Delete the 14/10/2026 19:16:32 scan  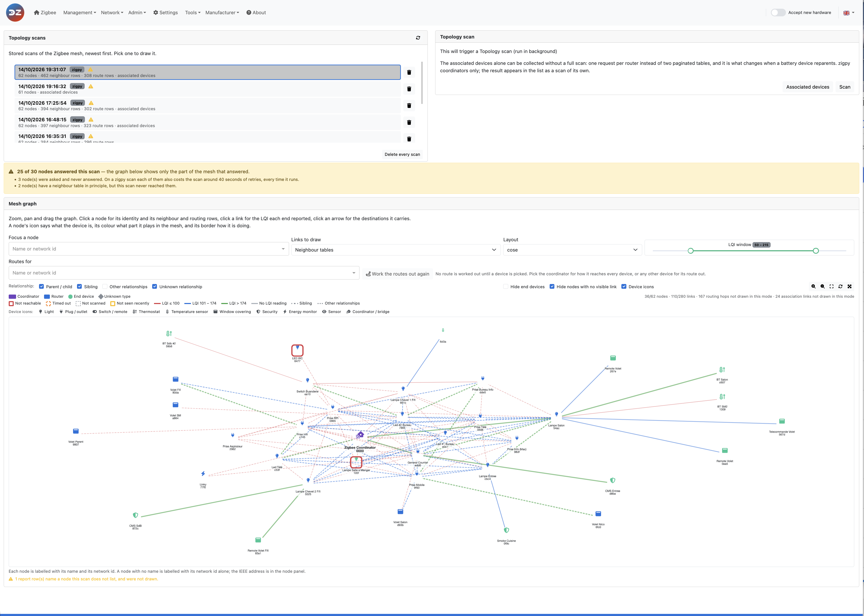tap(409, 89)
